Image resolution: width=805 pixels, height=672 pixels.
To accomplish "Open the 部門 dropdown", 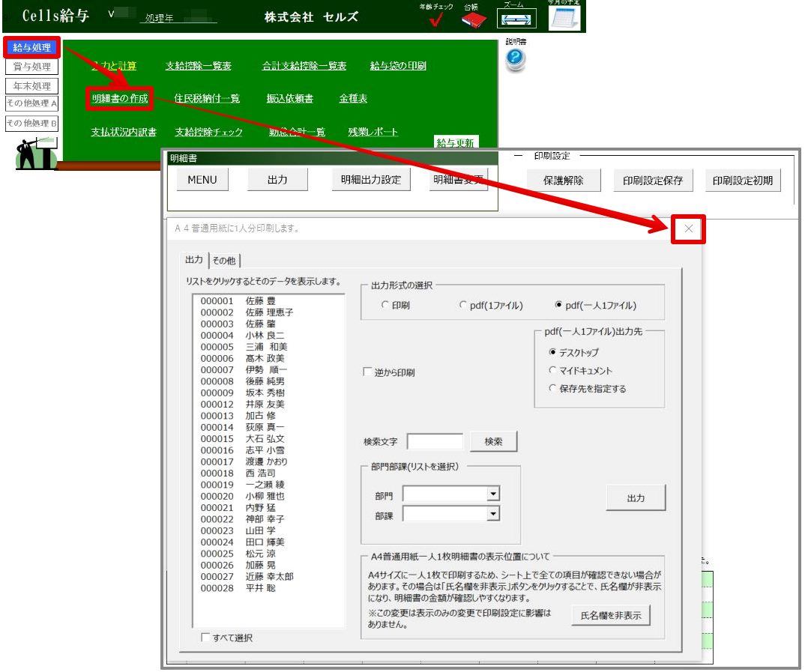I will pos(494,493).
